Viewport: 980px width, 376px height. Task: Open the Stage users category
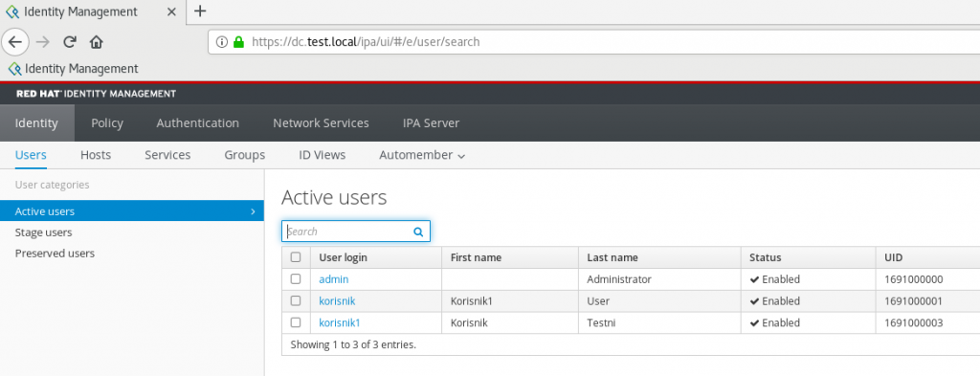point(44,232)
